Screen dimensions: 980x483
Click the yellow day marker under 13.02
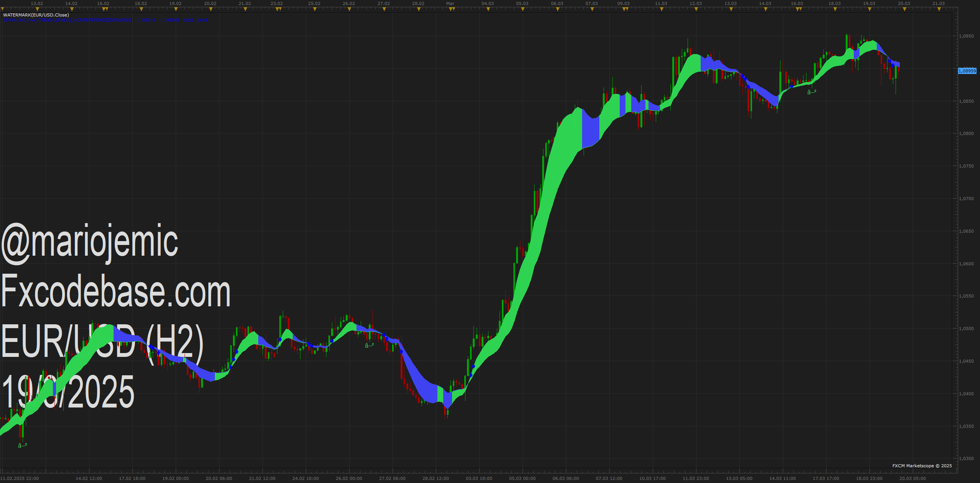[37, 9]
